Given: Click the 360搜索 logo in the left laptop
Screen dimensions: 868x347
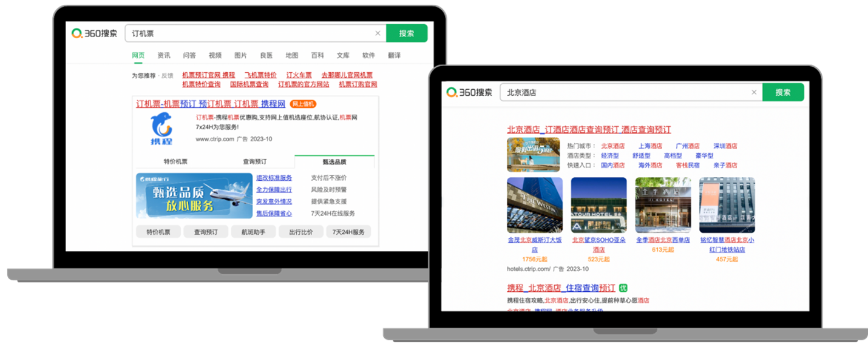Looking at the screenshot, I should point(94,33).
